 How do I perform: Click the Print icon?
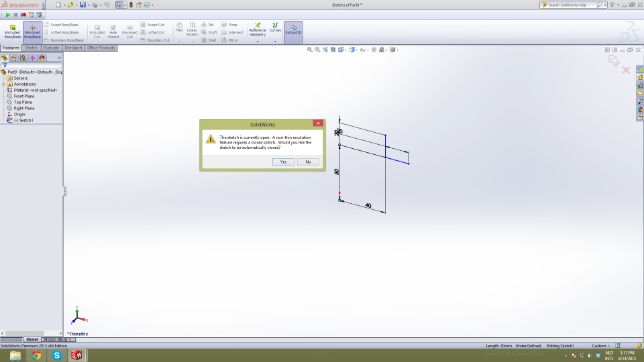95,5
